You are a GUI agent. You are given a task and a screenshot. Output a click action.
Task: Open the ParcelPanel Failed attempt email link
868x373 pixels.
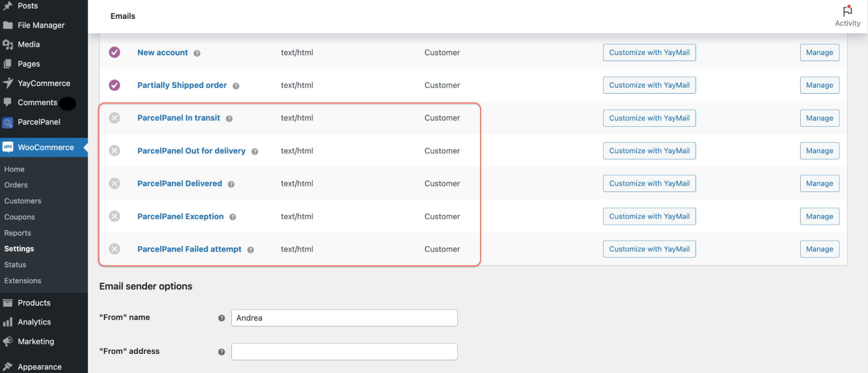(190, 249)
